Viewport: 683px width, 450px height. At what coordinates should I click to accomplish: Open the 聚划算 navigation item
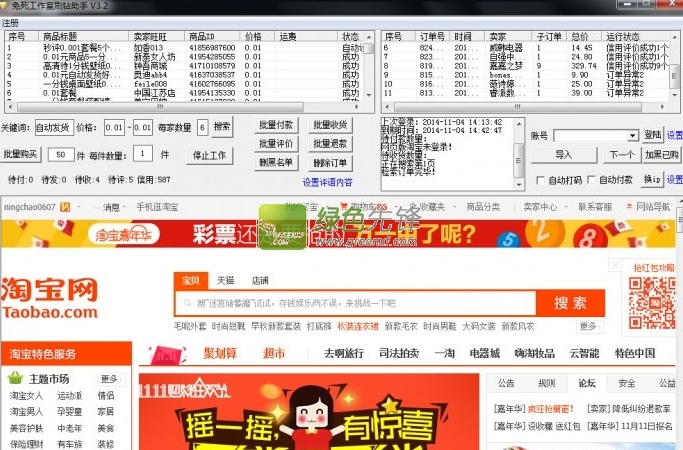click(220, 353)
